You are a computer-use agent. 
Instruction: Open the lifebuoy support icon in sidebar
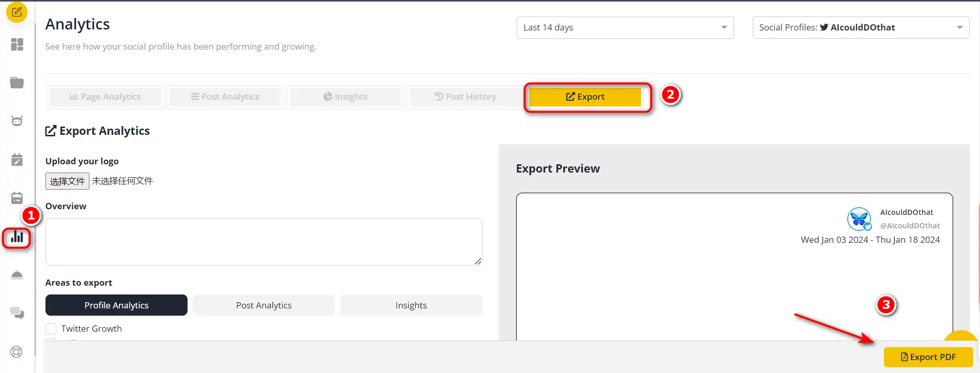pos(17,352)
